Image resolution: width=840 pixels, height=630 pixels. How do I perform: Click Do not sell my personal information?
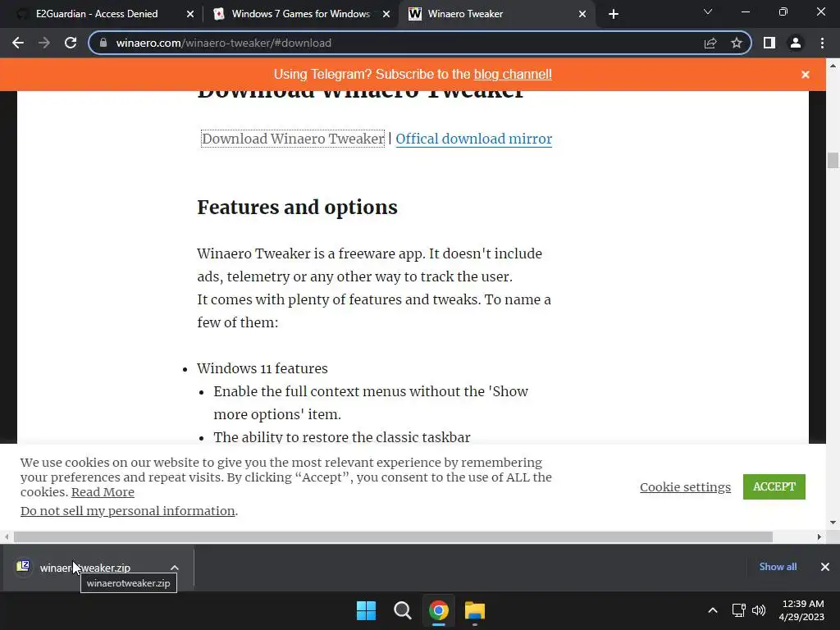click(x=127, y=510)
